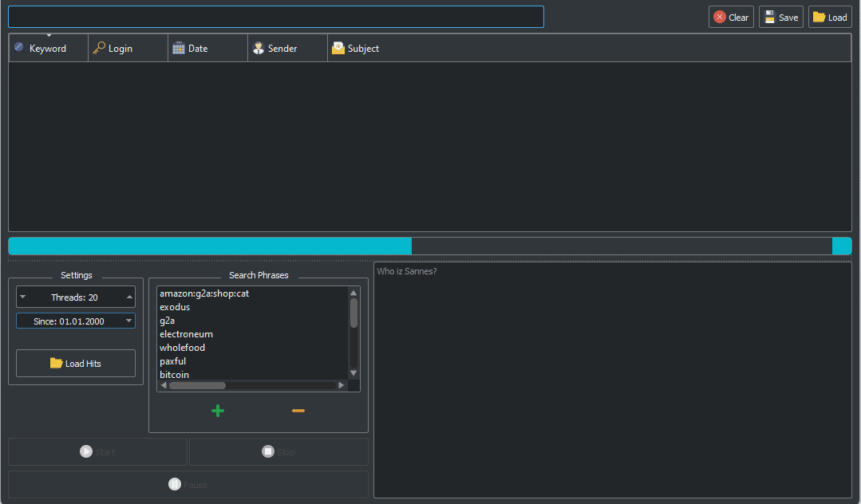
Task: Open the Since: 01.01.2000 date dropdown
Action: [128, 321]
